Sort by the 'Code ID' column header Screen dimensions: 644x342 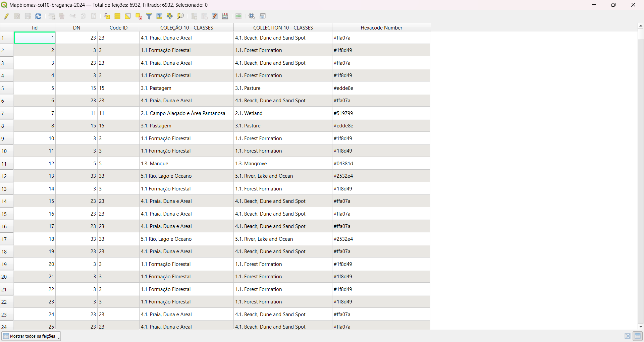click(x=118, y=27)
